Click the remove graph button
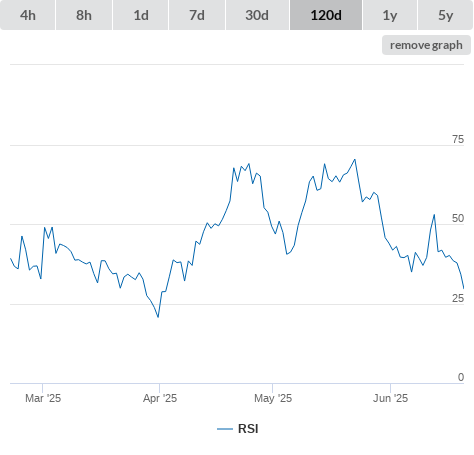The image size is (474, 455). (x=426, y=45)
